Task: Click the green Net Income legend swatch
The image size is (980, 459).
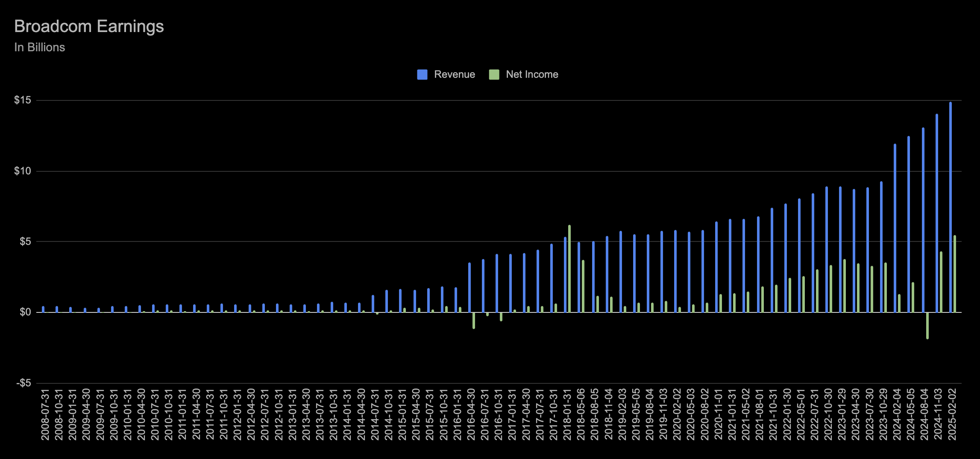Action: pos(494,75)
